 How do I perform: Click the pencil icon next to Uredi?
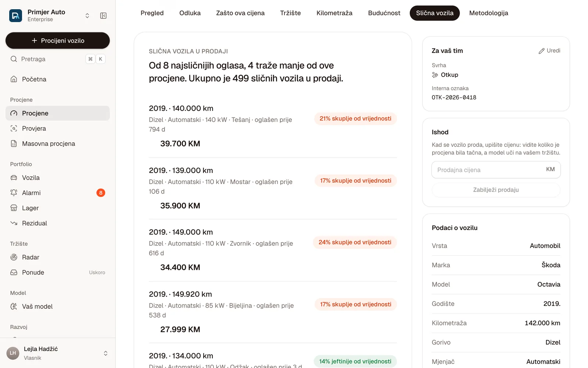[x=542, y=51]
